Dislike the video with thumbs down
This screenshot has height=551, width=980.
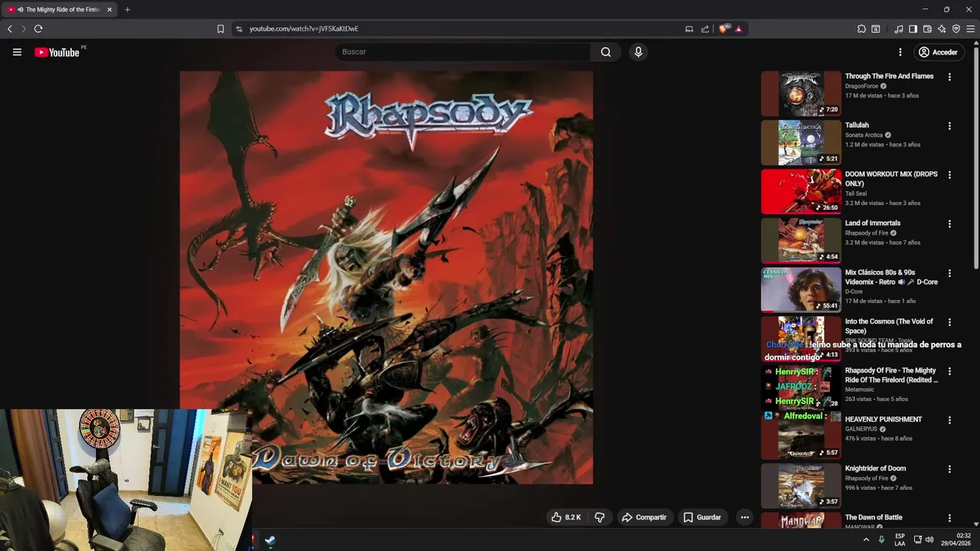599,517
